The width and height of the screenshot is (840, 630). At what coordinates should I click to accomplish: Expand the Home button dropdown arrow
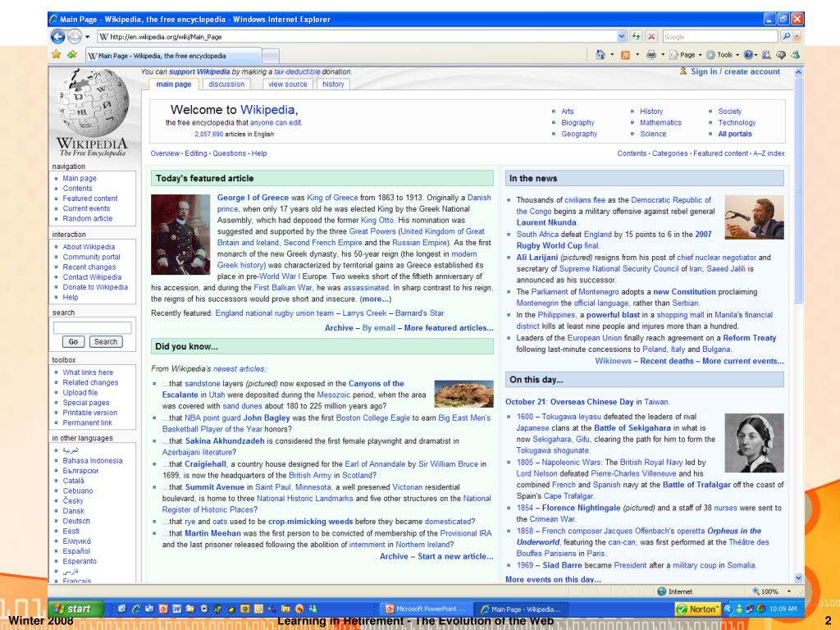[612, 55]
